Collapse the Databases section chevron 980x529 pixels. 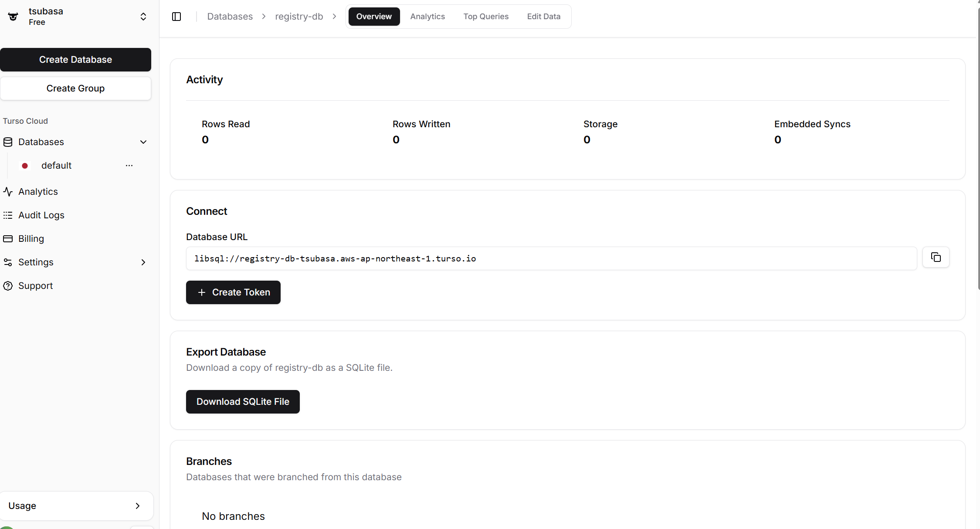coord(143,142)
